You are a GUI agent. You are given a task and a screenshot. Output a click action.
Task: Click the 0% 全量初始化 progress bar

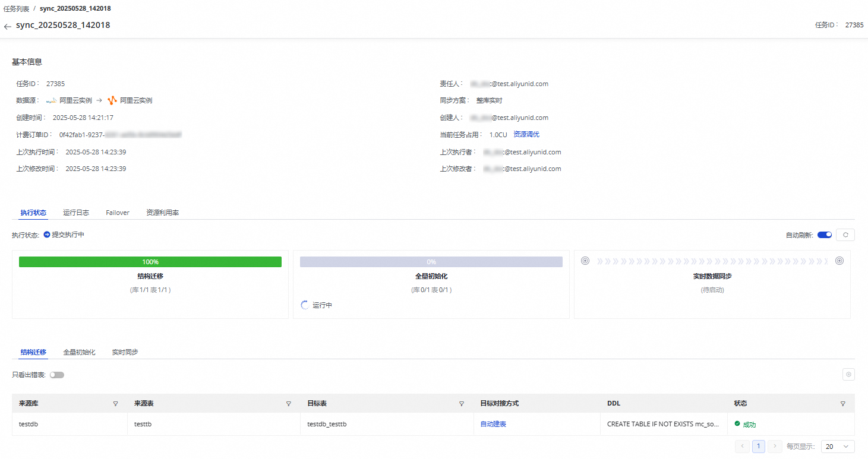pos(431,262)
